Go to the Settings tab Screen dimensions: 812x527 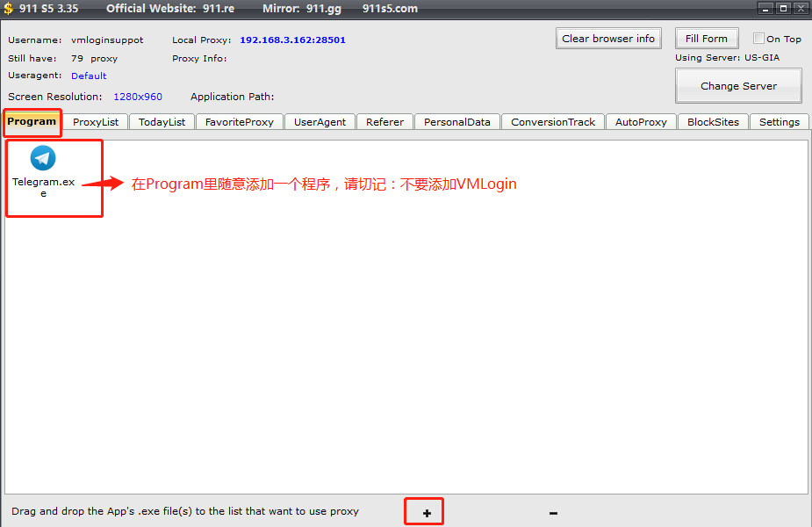click(x=780, y=122)
